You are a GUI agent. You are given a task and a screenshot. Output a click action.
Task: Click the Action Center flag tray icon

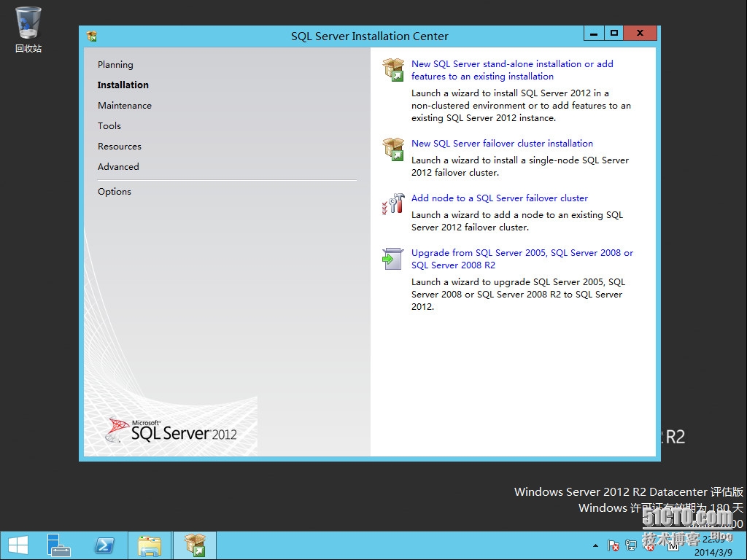(x=613, y=545)
